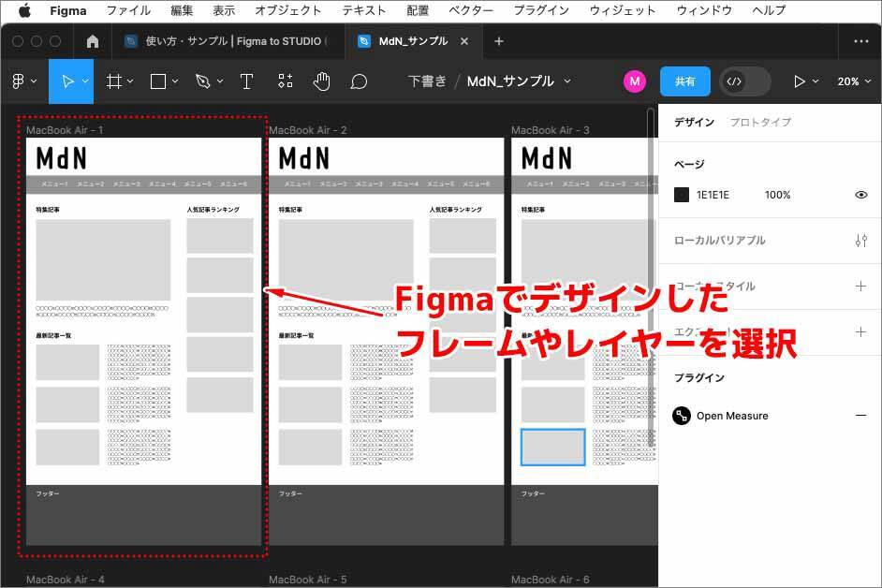The image size is (882, 588).
Task: Switch to the プロトタイプ tab
Action: pyautogui.click(x=760, y=123)
